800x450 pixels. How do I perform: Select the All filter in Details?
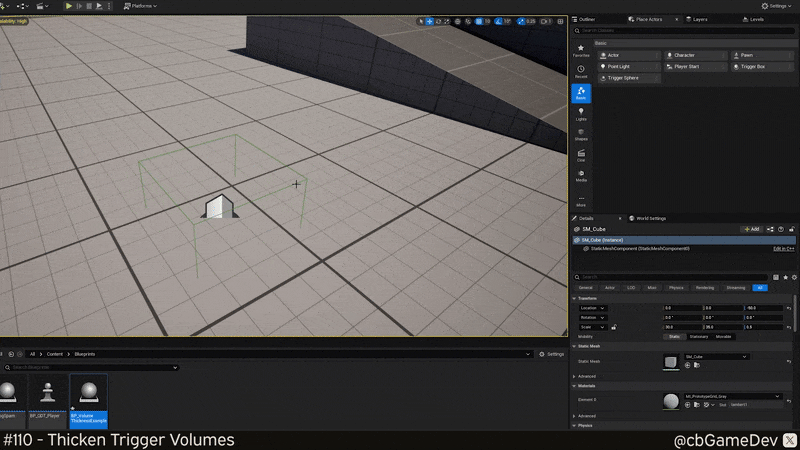pos(760,288)
